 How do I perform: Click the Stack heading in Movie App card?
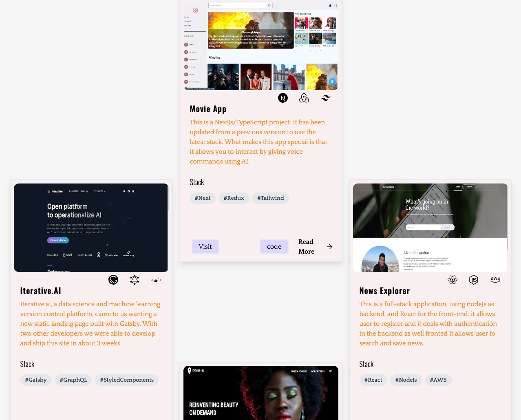pyautogui.click(x=197, y=182)
